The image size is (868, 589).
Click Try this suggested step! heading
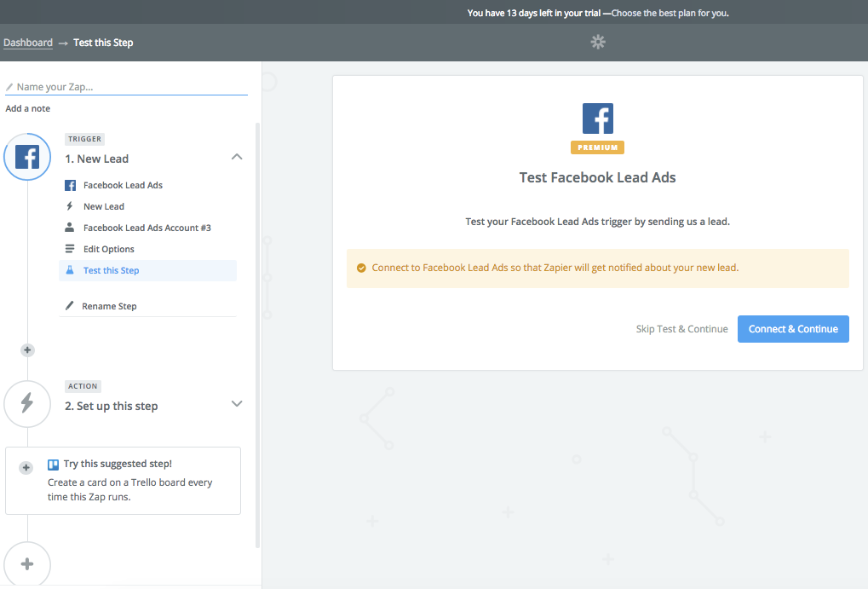pos(118,464)
